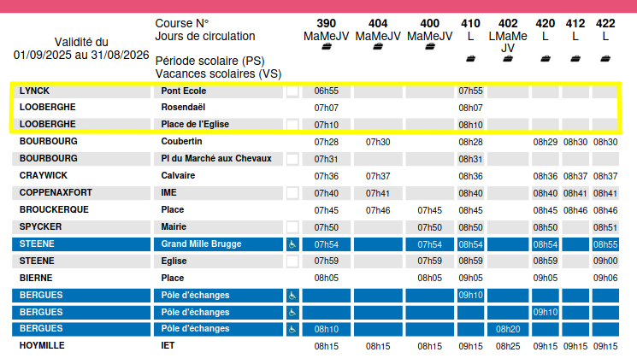Click the wheelchair icon for Grand Mille Brugge
The width and height of the screenshot is (637, 364).
tap(292, 244)
